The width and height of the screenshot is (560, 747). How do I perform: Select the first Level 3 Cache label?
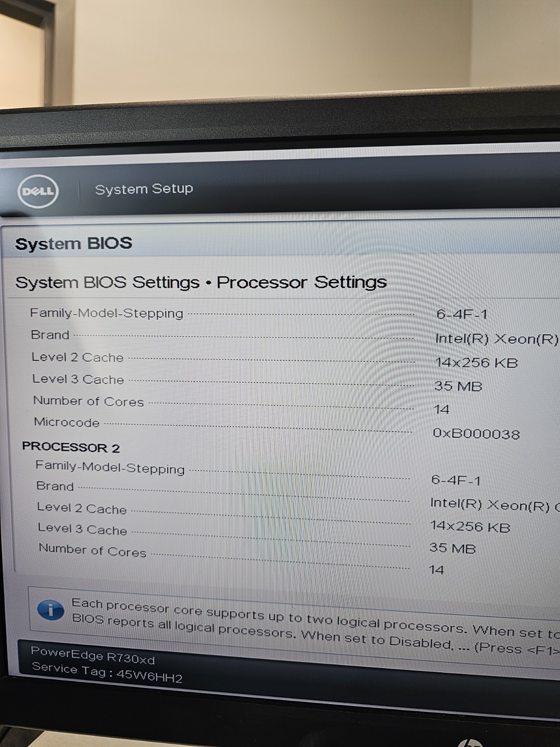tap(78, 379)
